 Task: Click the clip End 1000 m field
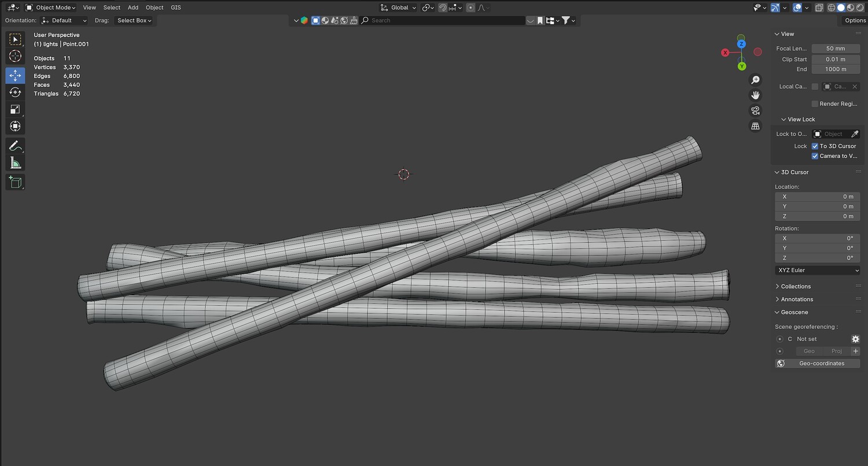pyautogui.click(x=836, y=69)
